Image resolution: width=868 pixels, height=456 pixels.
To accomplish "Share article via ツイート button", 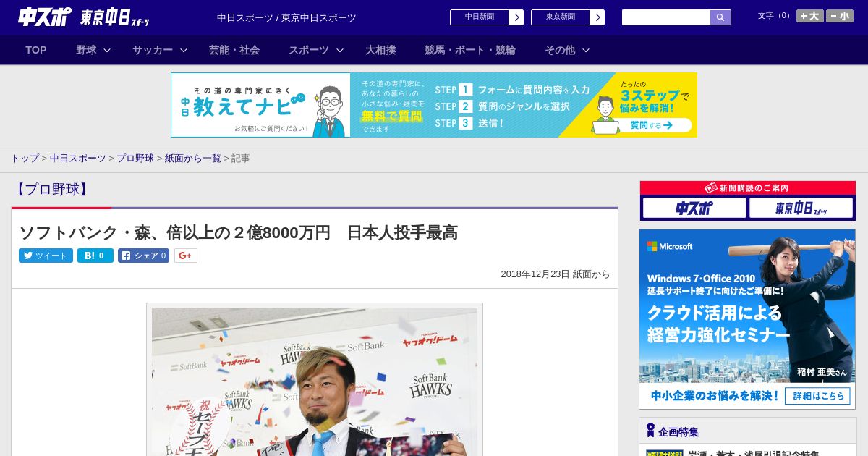I will point(46,256).
